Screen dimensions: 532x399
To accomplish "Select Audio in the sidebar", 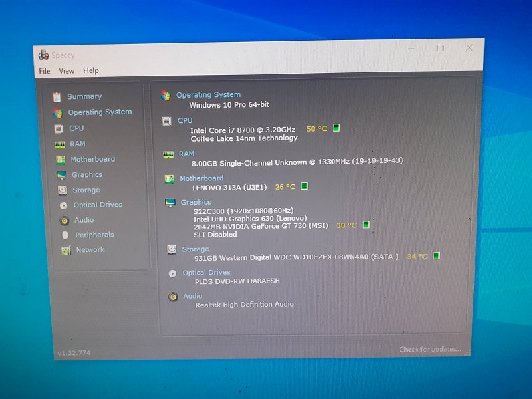I will 84,220.
